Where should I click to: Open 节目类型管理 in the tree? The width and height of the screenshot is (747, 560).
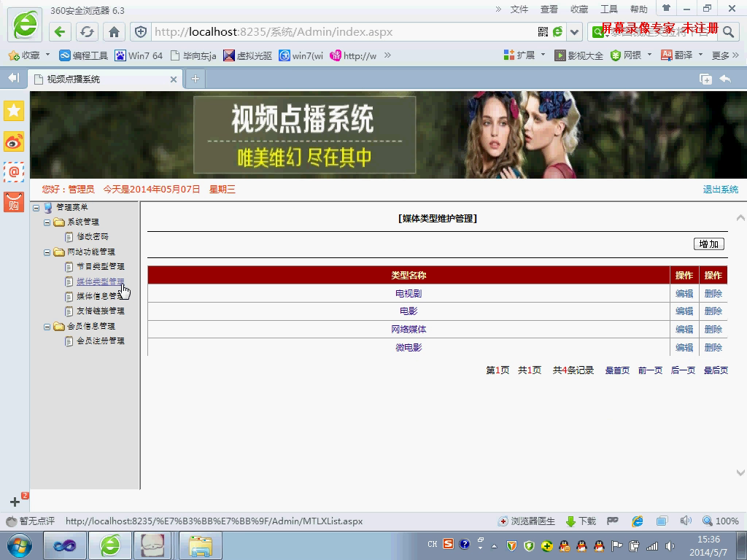[101, 267]
